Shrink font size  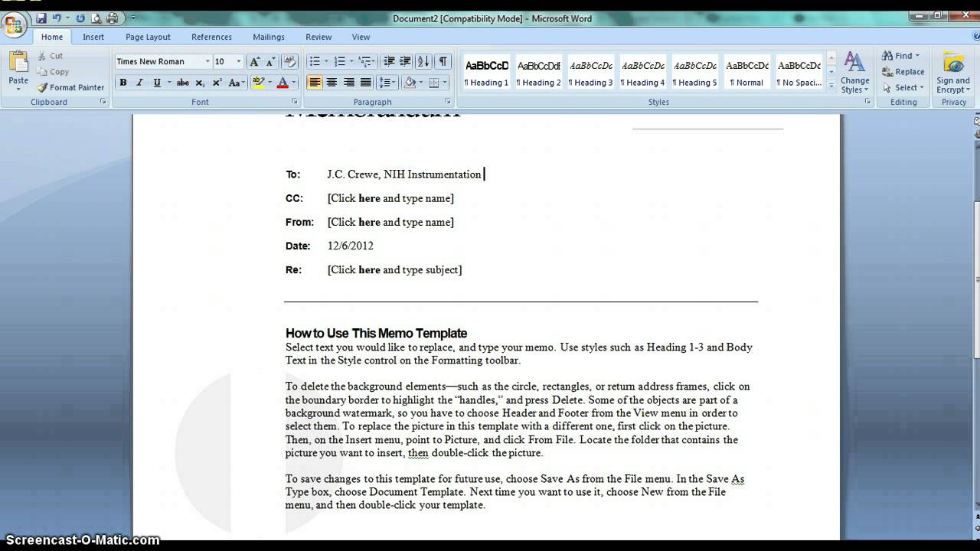271,62
